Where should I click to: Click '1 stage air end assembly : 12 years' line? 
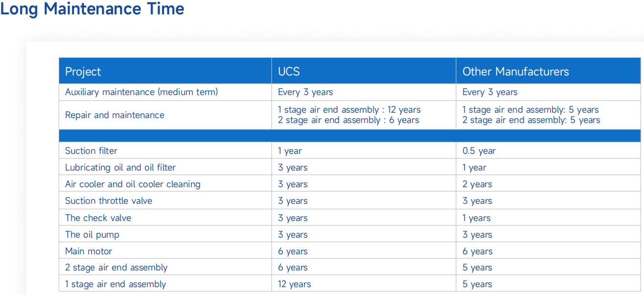pos(349,110)
